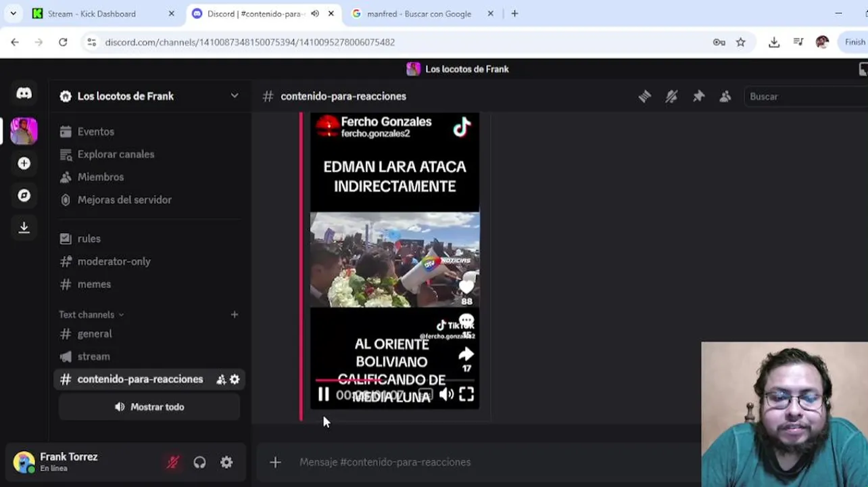The image size is (868, 487).
Task: Edit channel gear on contenido-para-reacciones
Action: pyautogui.click(x=235, y=380)
